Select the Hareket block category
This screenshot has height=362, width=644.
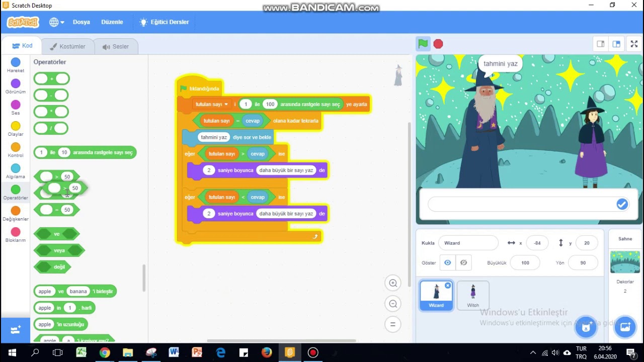click(16, 65)
